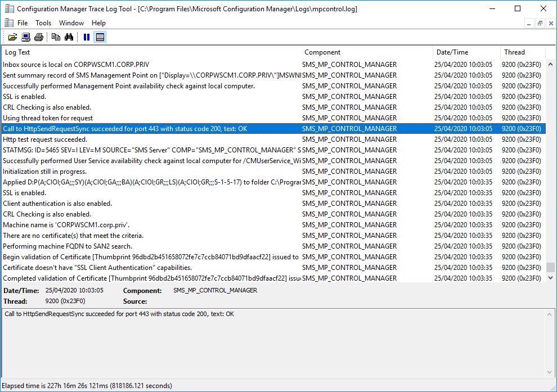Image resolution: width=557 pixels, height=392 pixels.
Task: Click the Log Text column header
Action: (151, 52)
